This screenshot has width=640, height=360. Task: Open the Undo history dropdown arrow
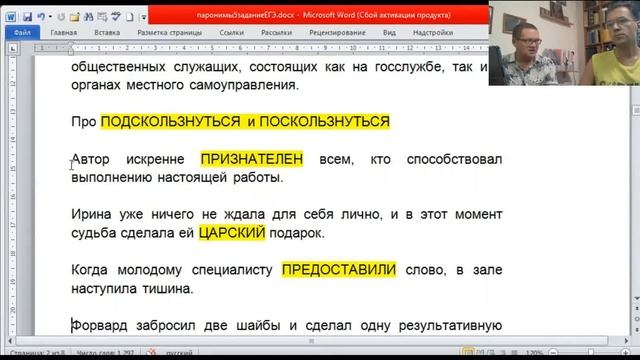[50, 17]
